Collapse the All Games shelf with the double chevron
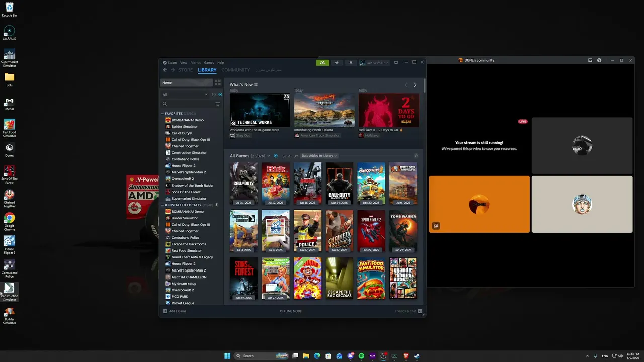 (416, 156)
